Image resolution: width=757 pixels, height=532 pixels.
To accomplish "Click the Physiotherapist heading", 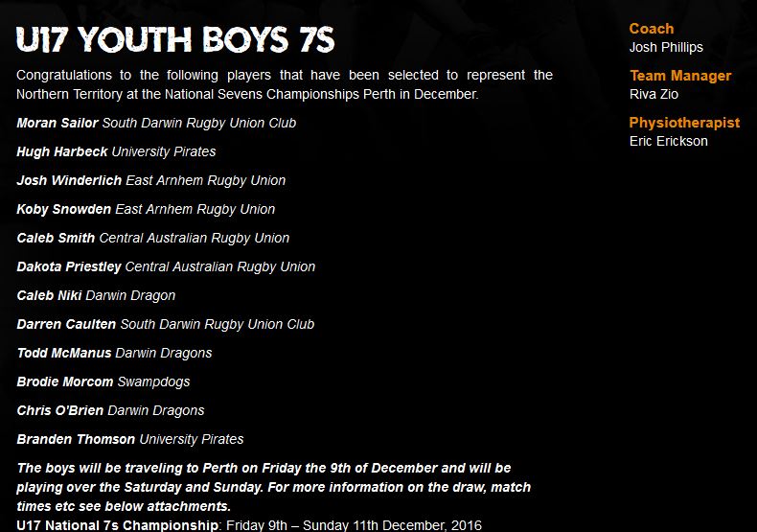I will [x=684, y=123].
